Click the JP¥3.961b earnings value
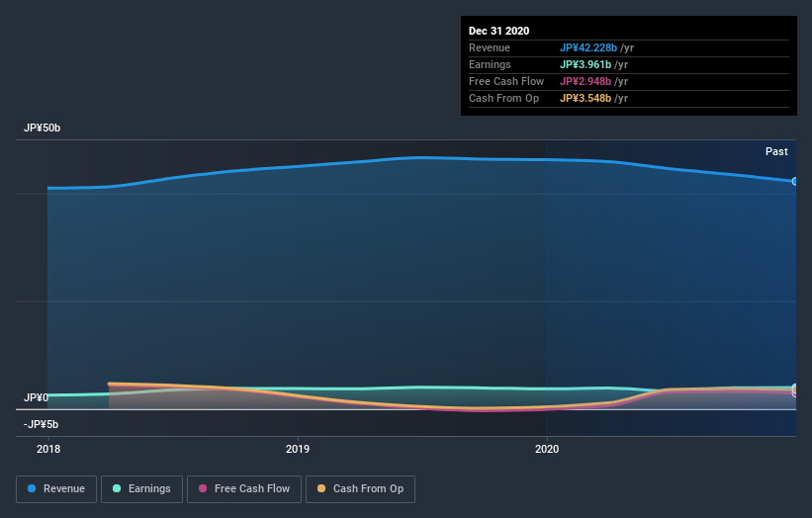This screenshot has width=812, height=518. tap(586, 64)
